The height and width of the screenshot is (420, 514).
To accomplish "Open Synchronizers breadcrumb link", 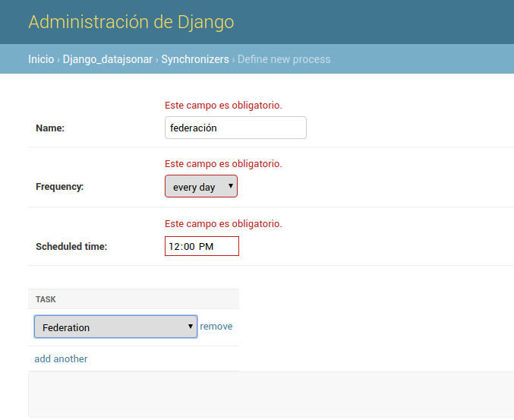I will (x=195, y=59).
